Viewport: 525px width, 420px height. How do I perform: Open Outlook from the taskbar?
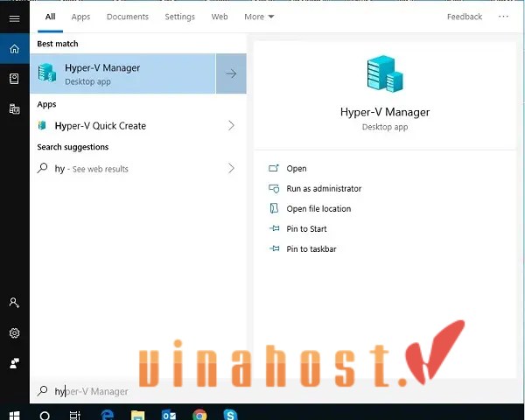click(x=168, y=415)
